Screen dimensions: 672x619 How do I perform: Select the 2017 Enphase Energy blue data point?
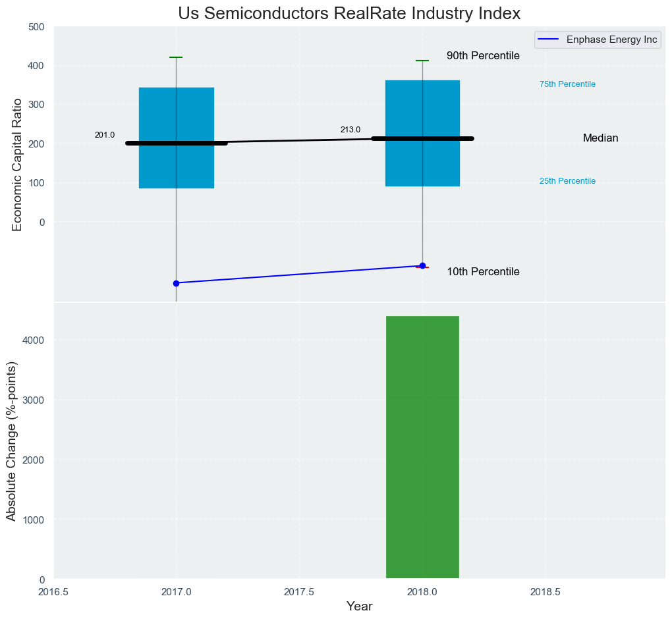[176, 283]
